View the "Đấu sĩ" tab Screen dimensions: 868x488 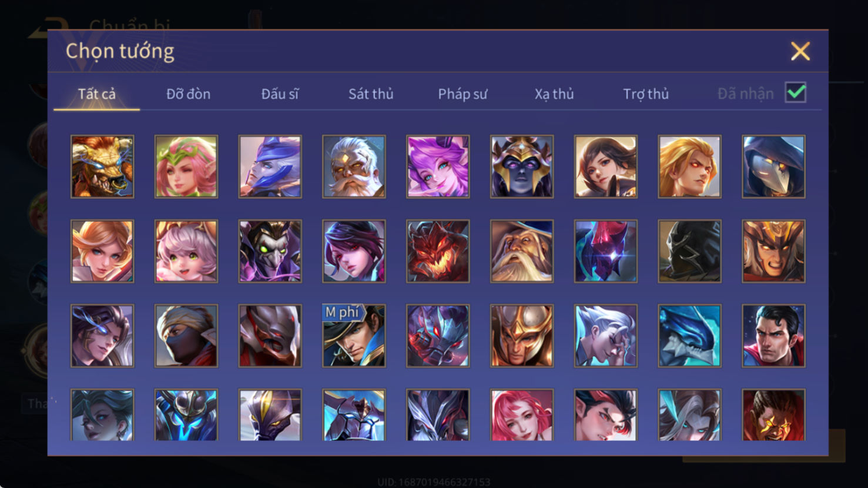(280, 94)
